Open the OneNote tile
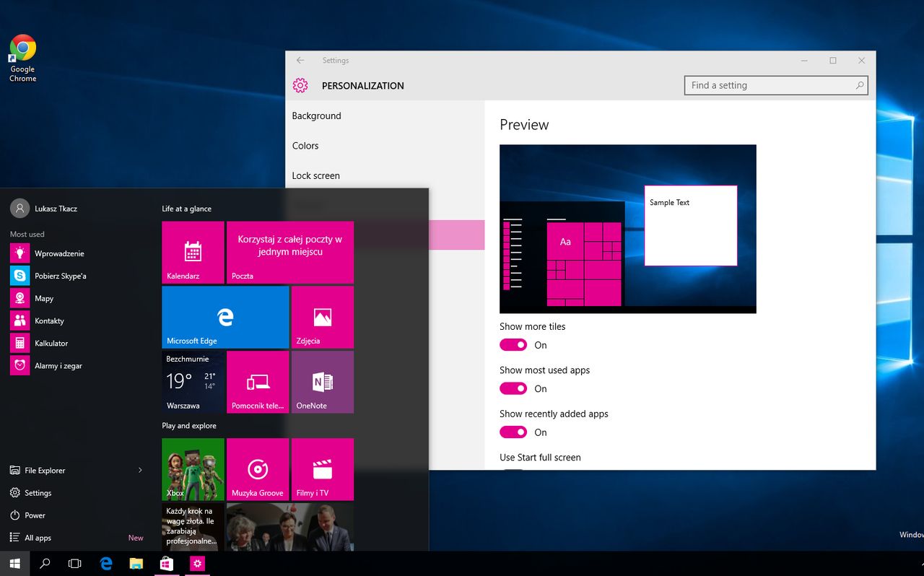 [x=322, y=382]
